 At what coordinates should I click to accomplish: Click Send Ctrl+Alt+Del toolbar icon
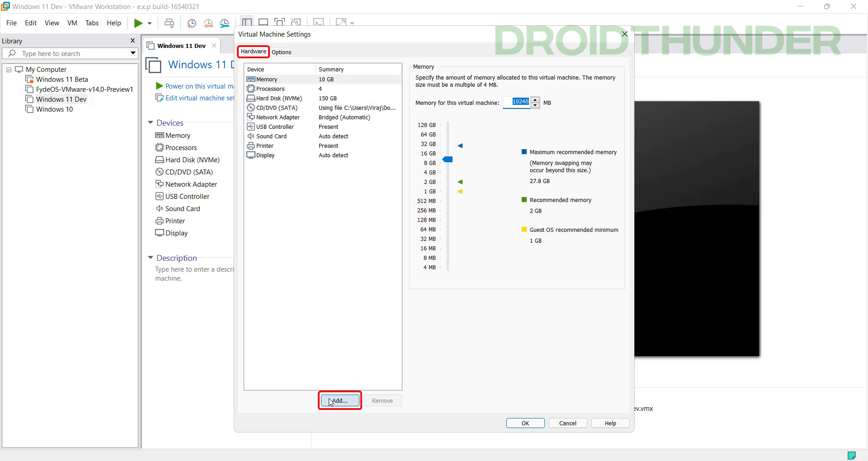click(x=169, y=23)
